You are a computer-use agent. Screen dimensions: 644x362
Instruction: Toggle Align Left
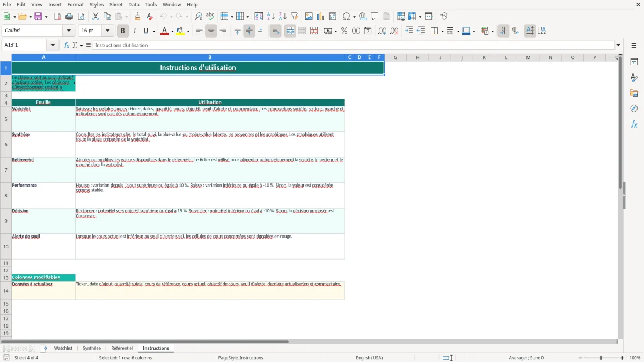click(199, 31)
